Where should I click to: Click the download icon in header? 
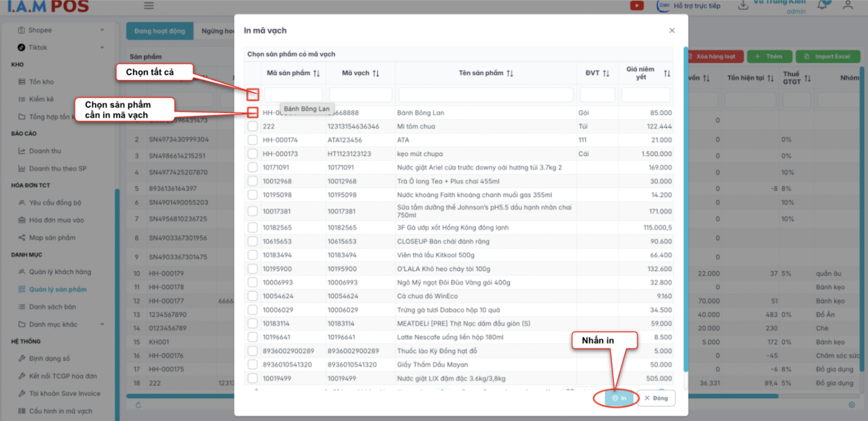(x=743, y=6)
